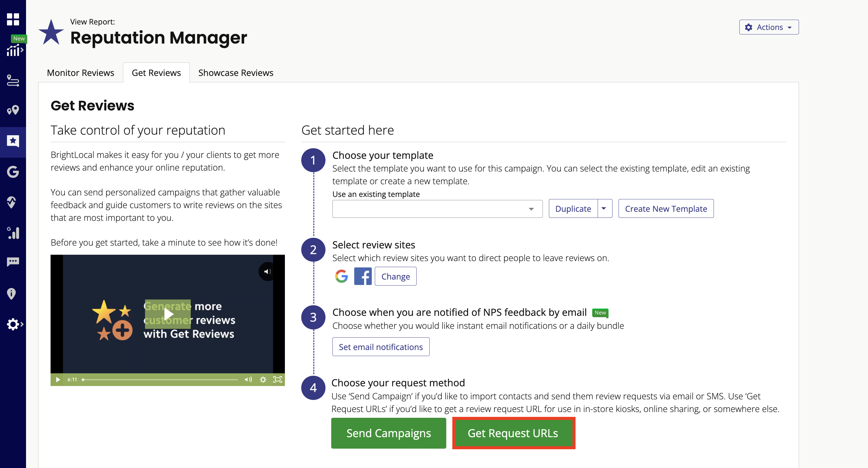Image resolution: width=868 pixels, height=468 pixels.
Task: Click Create New Template button
Action: 666,208
